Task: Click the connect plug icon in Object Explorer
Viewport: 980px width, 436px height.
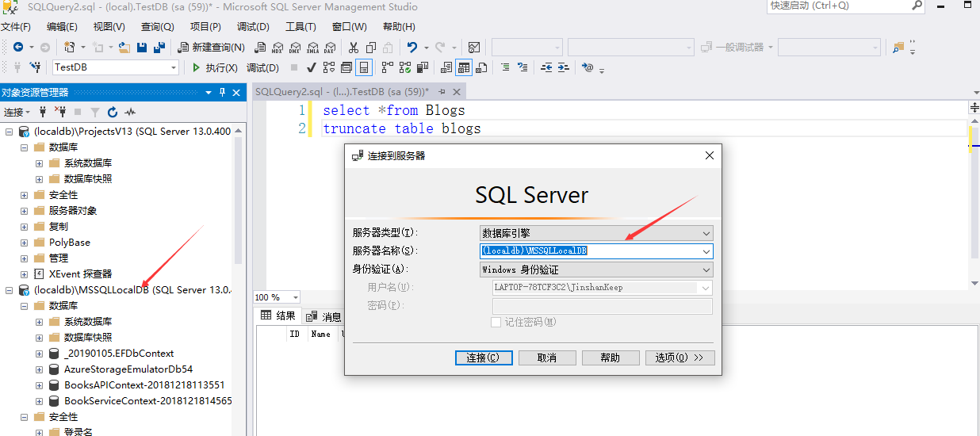Action: tap(43, 112)
